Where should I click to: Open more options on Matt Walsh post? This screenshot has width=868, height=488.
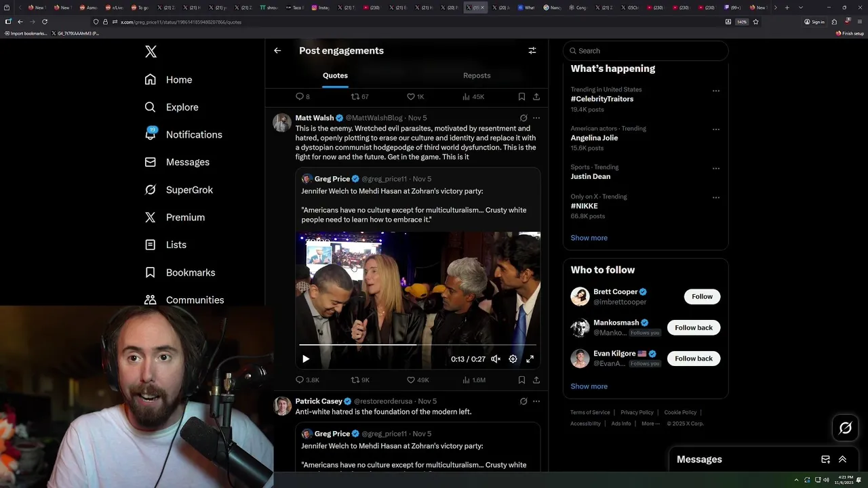click(x=536, y=118)
